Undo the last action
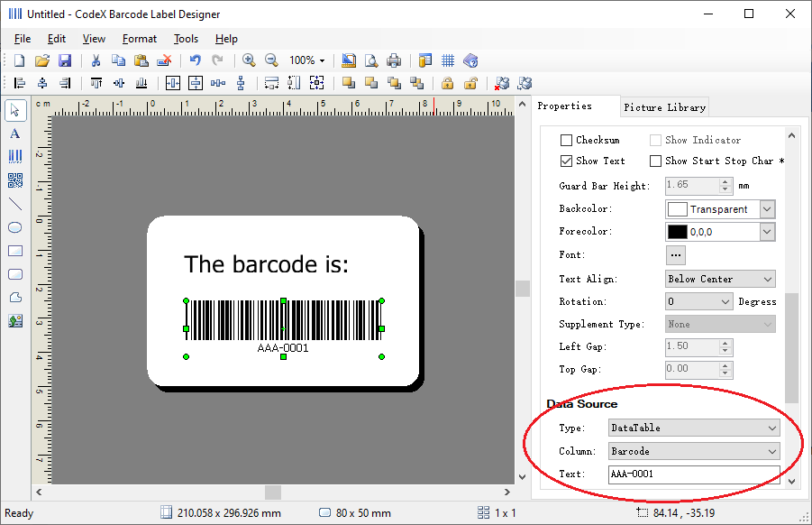This screenshot has height=525, width=812. (195, 60)
